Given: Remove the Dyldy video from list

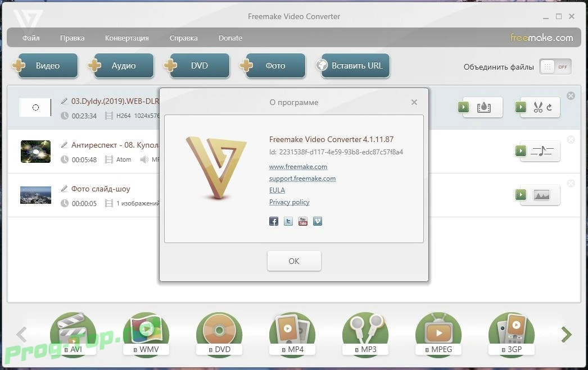Looking at the screenshot, I should (571, 96).
